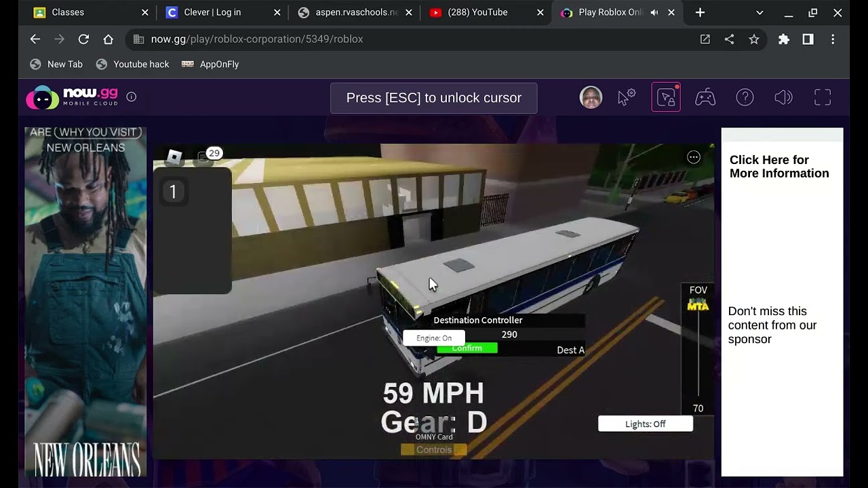Image resolution: width=868 pixels, height=488 pixels.
Task: Open Roblox three-dot options in game
Action: pos(694,157)
